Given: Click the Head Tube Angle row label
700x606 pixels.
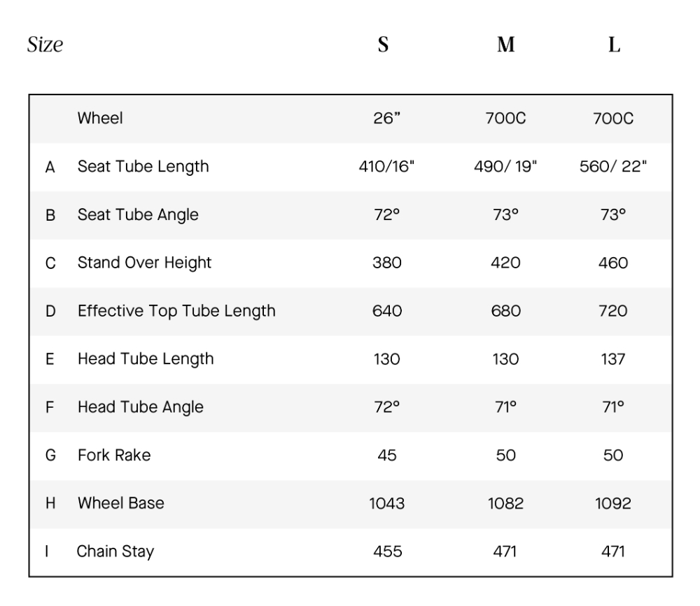Looking at the screenshot, I should [141, 407].
